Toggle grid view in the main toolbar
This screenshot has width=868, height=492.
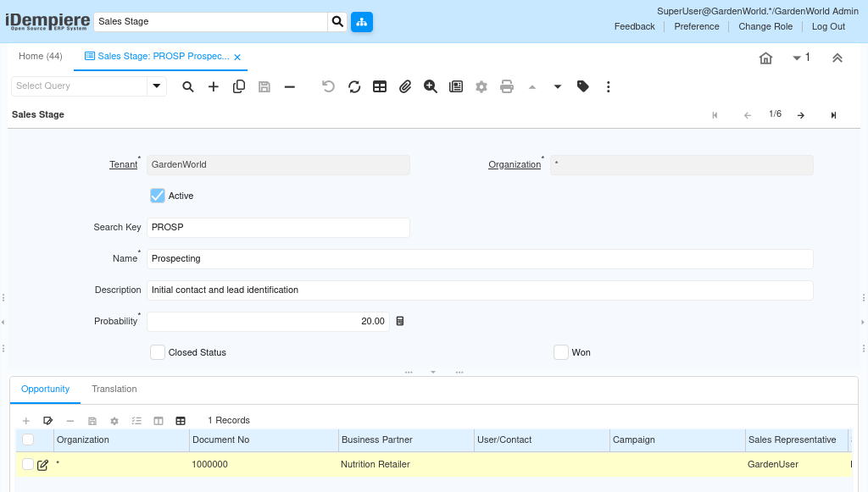[380, 86]
